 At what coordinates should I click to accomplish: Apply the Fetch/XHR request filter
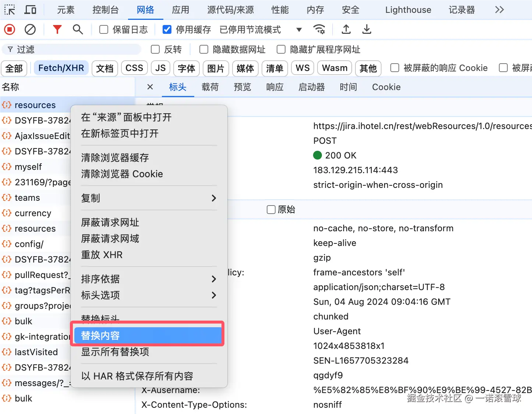tap(61, 68)
